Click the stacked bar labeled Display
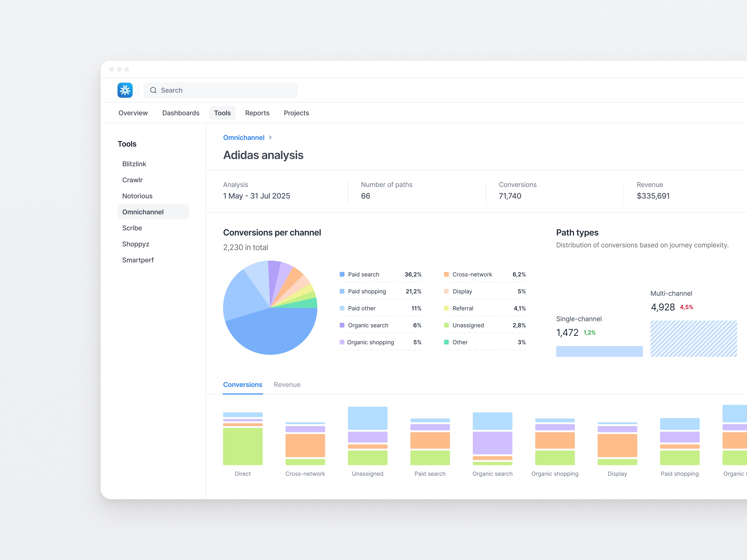Screen dimensions: 747x560 click(618, 444)
